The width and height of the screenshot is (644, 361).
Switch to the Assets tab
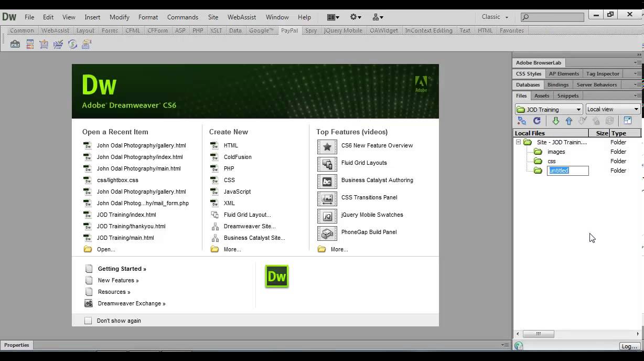(542, 95)
